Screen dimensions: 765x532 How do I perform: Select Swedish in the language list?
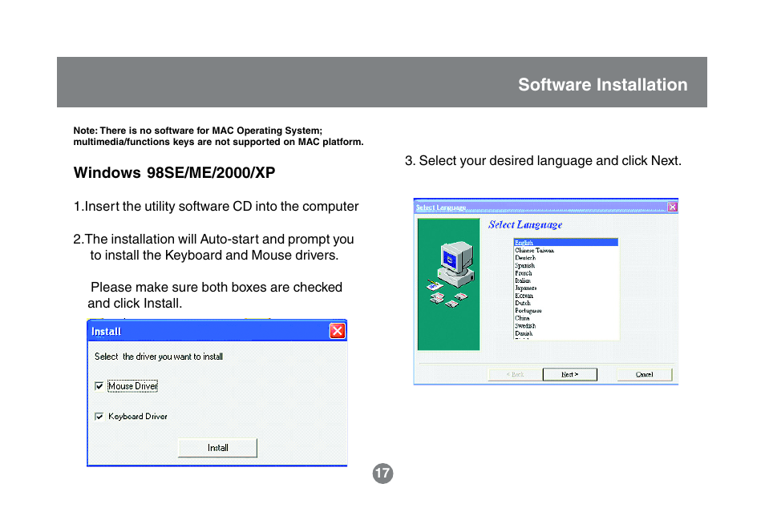(566, 326)
